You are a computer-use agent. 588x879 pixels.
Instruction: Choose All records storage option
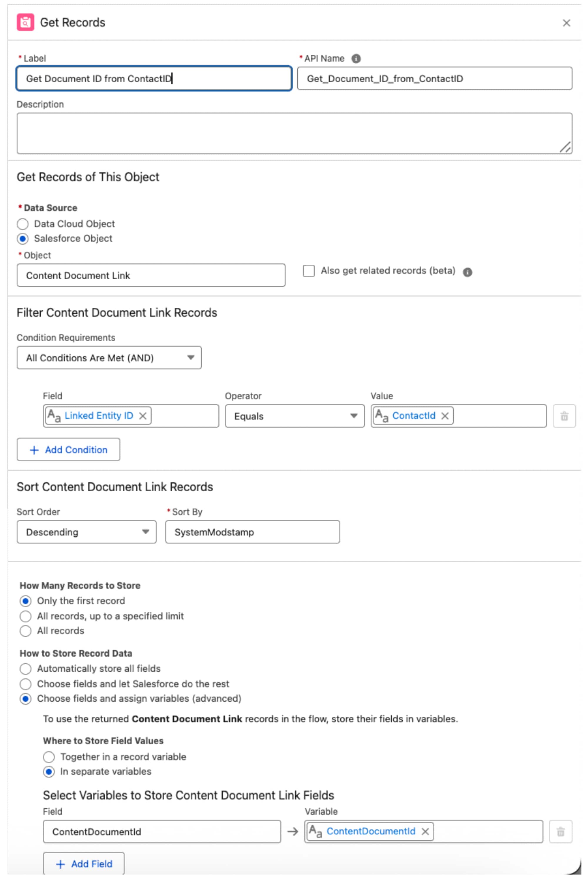pyautogui.click(x=26, y=631)
